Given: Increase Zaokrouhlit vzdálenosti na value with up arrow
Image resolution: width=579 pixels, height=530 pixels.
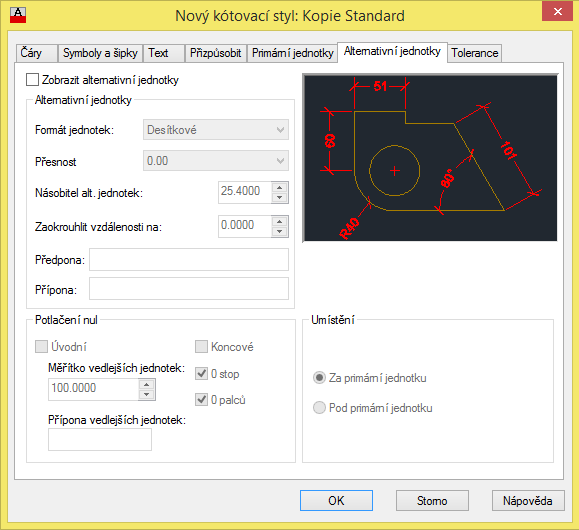Looking at the screenshot, I should pos(280,222).
